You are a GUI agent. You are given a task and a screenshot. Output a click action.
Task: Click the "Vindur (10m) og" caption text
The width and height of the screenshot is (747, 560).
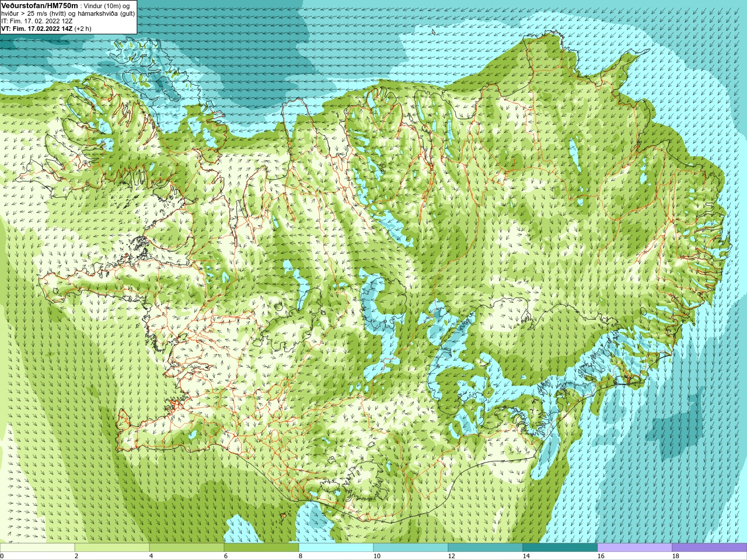107,5
